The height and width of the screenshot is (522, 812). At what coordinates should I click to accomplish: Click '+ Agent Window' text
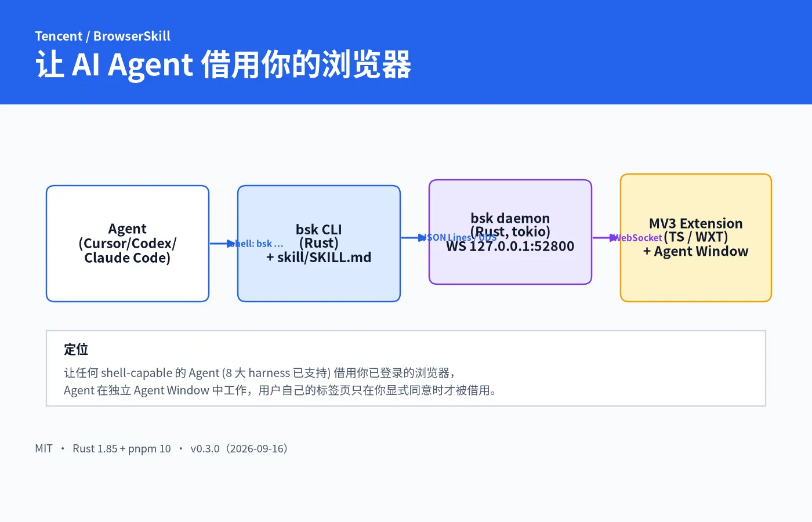click(x=696, y=251)
